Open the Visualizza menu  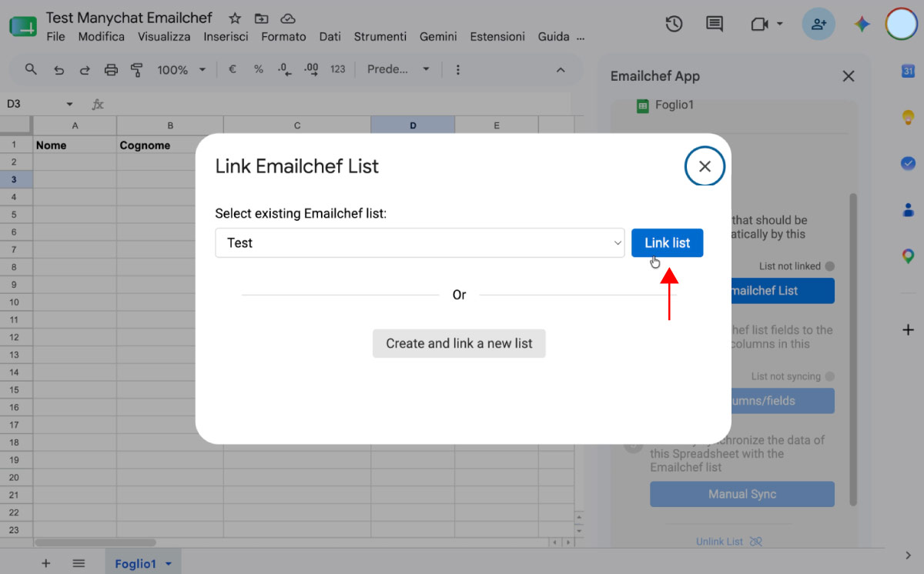(164, 36)
